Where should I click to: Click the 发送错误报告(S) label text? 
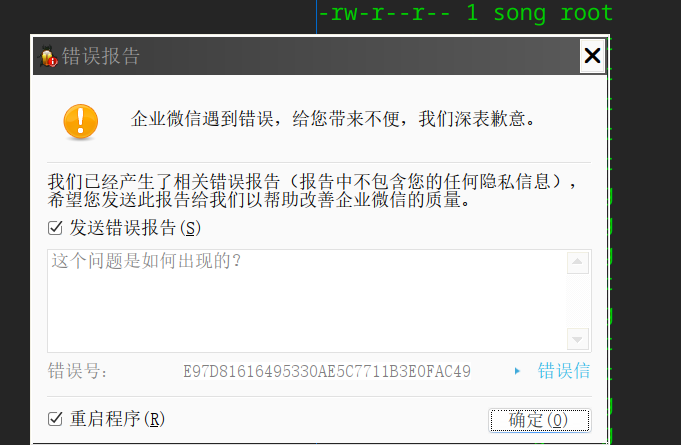(135, 228)
